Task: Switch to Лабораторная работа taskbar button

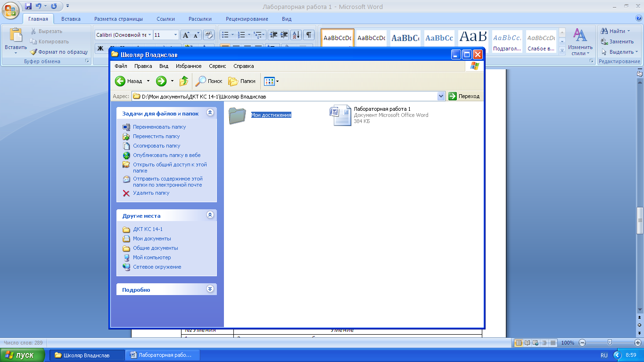Action: coord(164,355)
